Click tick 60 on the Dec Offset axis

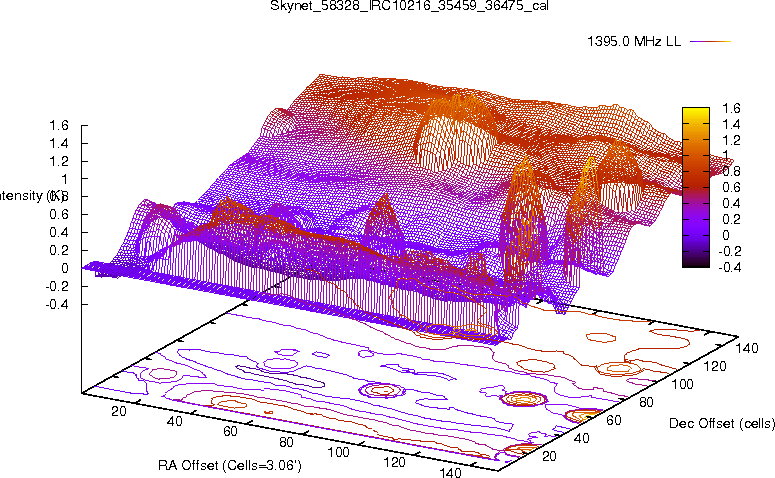[x=614, y=420]
